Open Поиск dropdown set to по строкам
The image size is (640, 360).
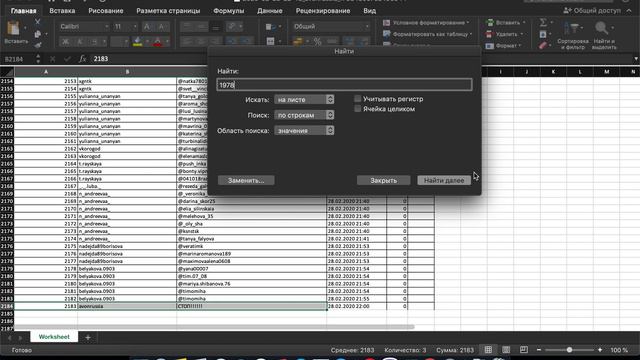(304, 115)
